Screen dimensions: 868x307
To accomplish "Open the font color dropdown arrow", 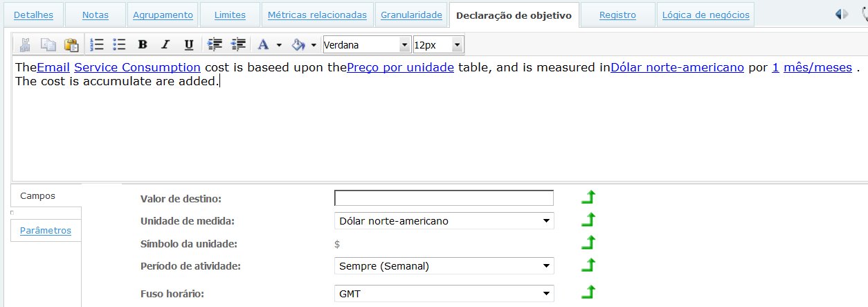I will click(x=279, y=45).
